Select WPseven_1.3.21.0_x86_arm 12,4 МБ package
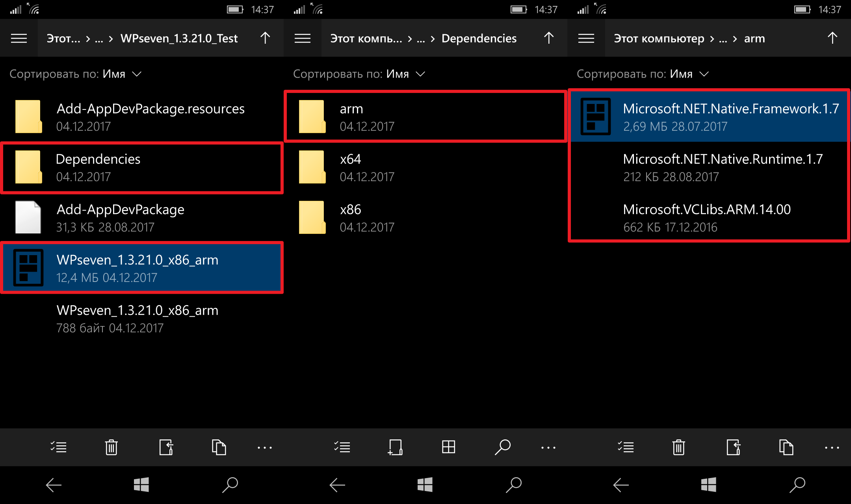This screenshot has height=504, width=851. (142, 268)
